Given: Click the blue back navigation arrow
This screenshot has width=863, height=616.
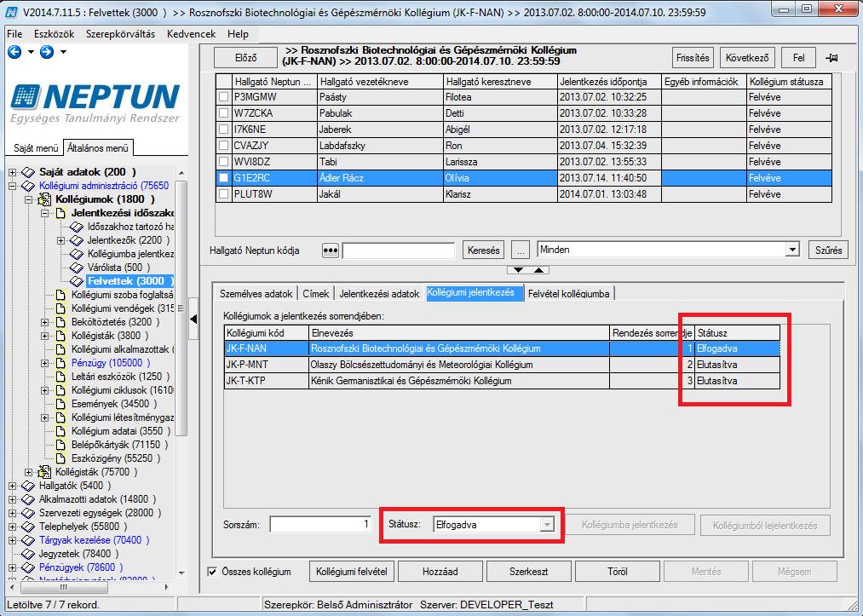Looking at the screenshot, I should click(x=14, y=52).
